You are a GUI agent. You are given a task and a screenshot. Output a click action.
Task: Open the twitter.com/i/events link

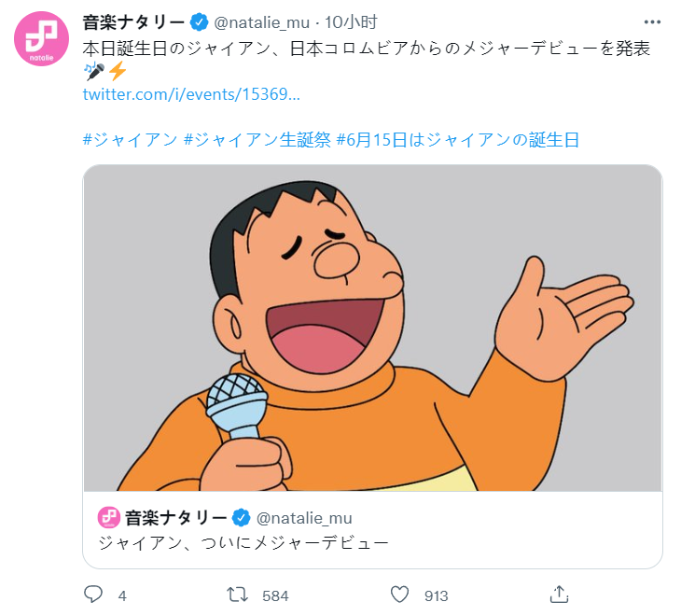(191, 95)
